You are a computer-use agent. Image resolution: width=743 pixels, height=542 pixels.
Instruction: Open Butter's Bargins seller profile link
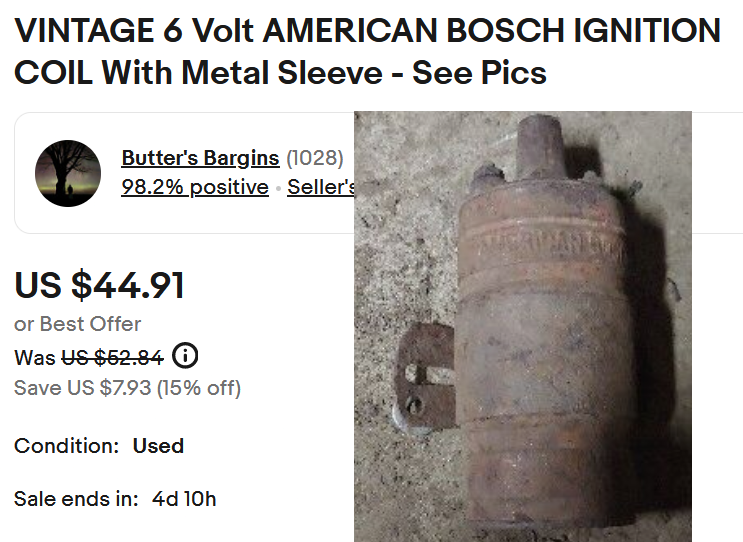(x=200, y=158)
